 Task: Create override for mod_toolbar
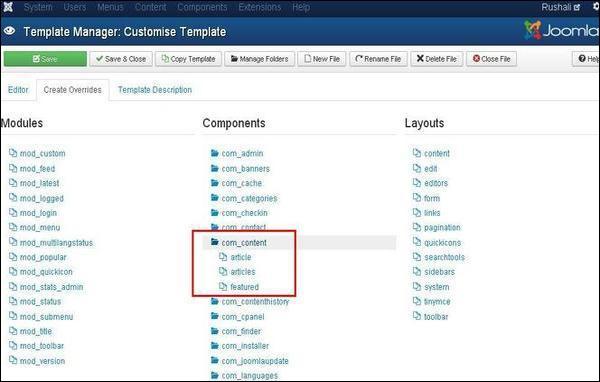coord(42,346)
